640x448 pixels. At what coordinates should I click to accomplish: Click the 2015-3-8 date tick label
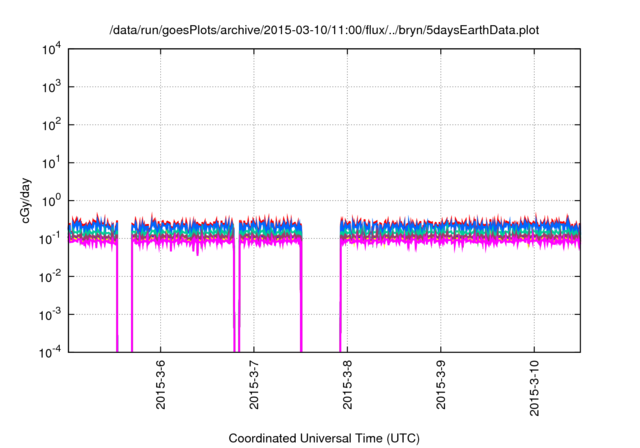pos(347,384)
